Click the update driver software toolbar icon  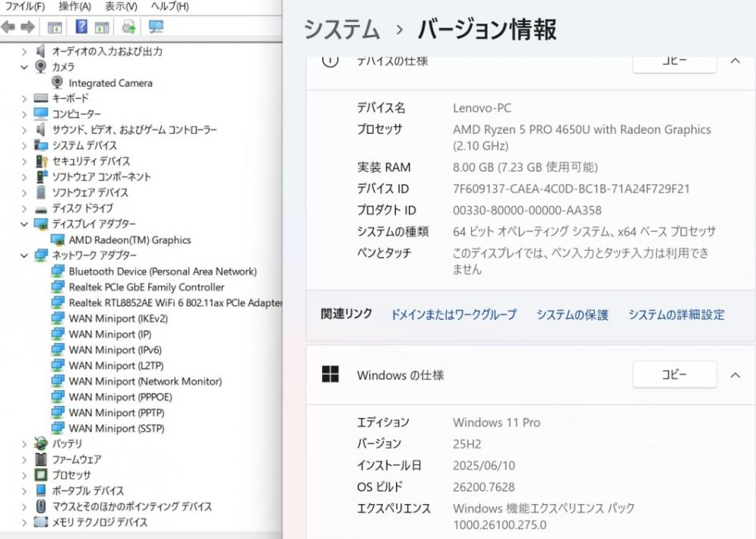click(129, 27)
